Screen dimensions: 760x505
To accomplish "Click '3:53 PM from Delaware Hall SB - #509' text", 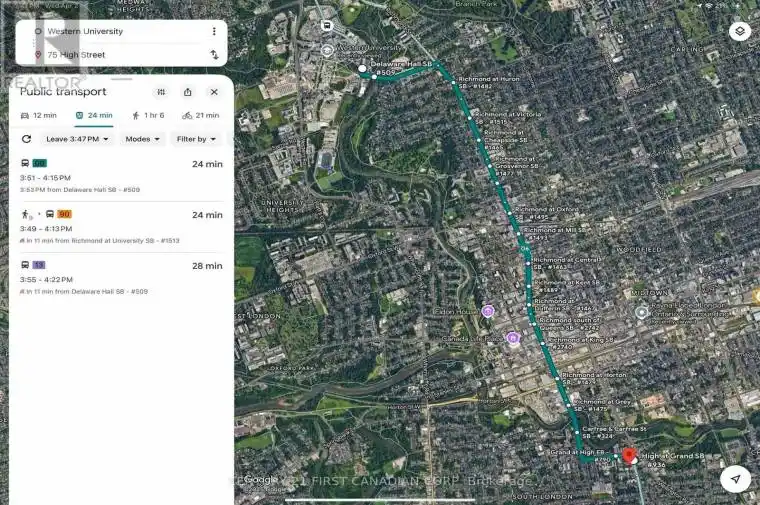I will pos(80,189).
